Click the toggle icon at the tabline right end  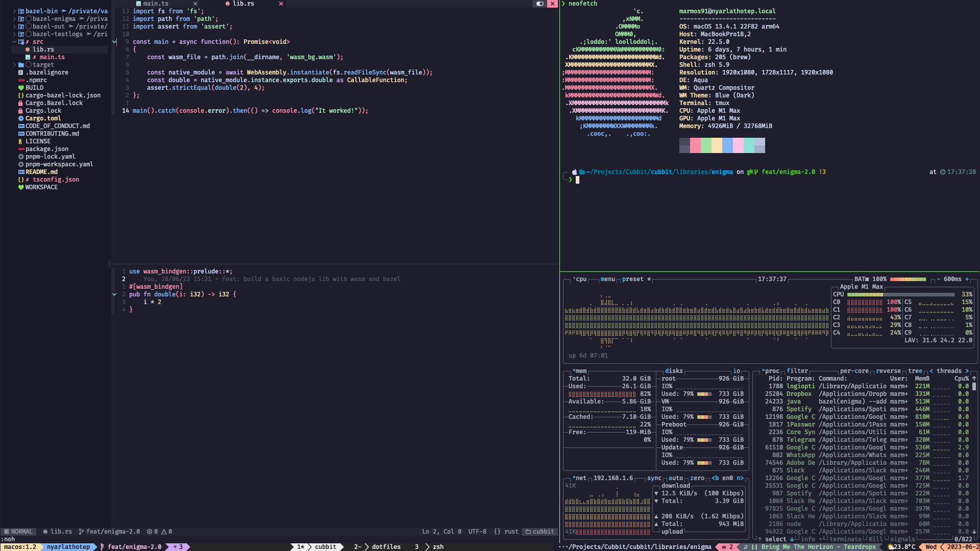pyautogui.click(x=540, y=4)
